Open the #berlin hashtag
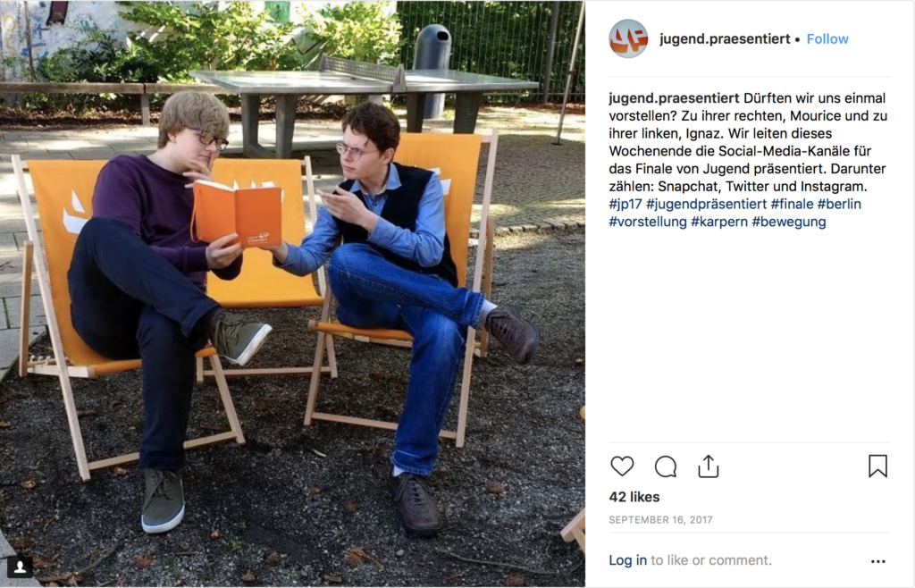915x588 pixels. tap(839, 204)
